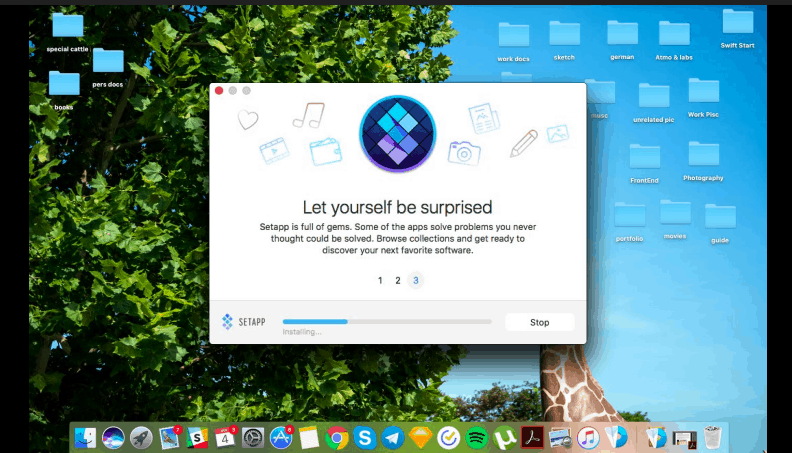Click the camera icon in the installer

[x=463, y=151]
